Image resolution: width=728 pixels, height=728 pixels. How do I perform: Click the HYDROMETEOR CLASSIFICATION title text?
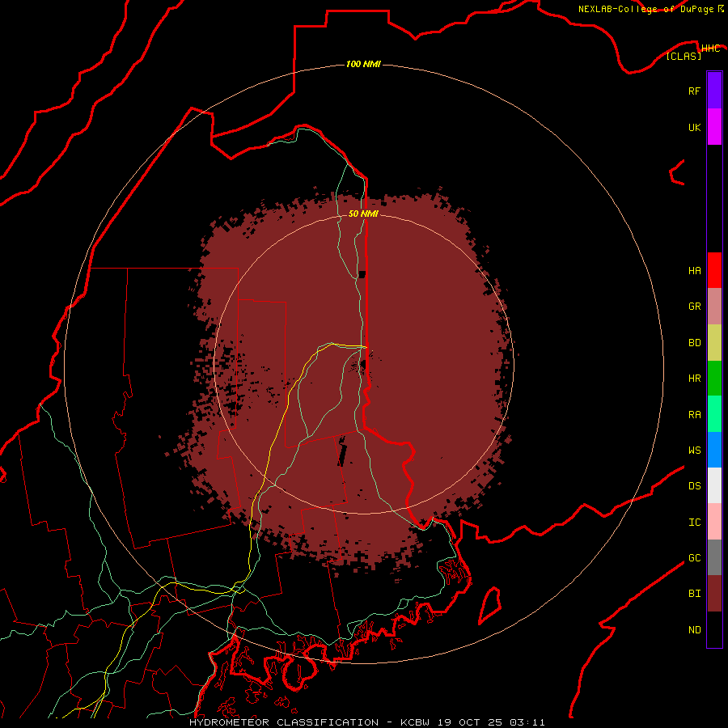pyautogui.click(x=284, y=722)
